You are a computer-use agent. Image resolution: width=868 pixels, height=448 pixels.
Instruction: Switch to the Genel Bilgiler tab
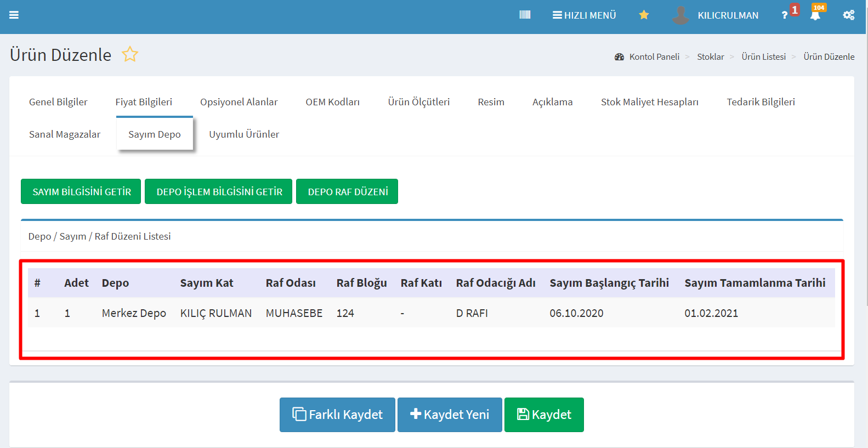pyautogui.click(x=58, y=102)
